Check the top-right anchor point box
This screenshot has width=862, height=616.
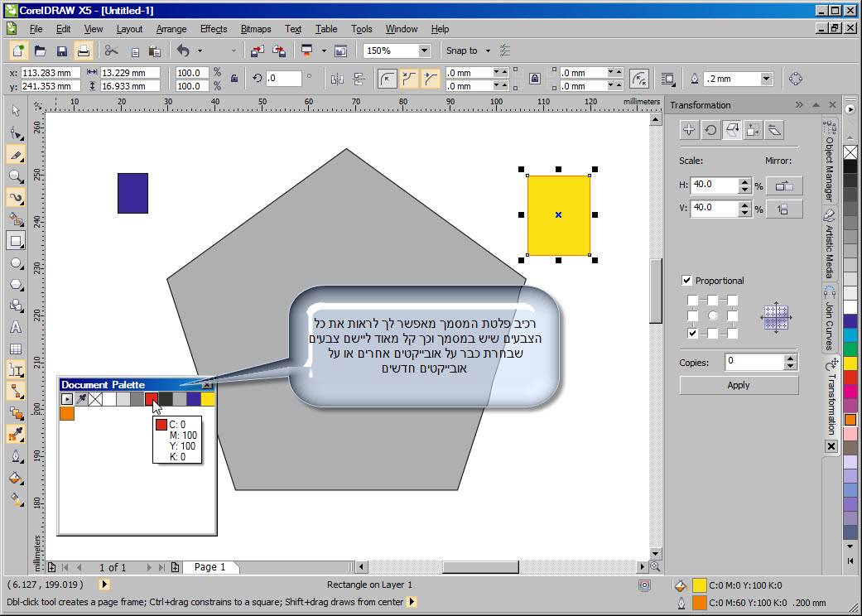[732, 300]
